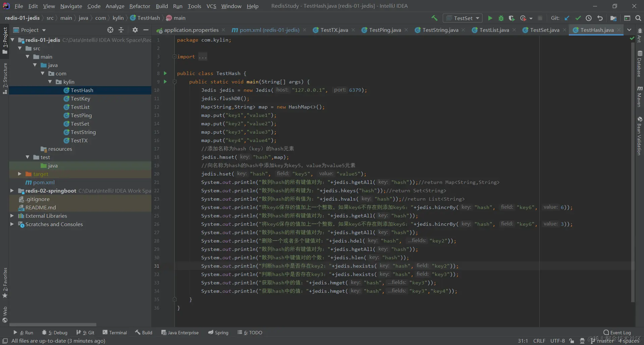Toggle the 1: Project side tab
Image resolution: width=644 pixels, height=345 pixels.
[x=5, y=41]
